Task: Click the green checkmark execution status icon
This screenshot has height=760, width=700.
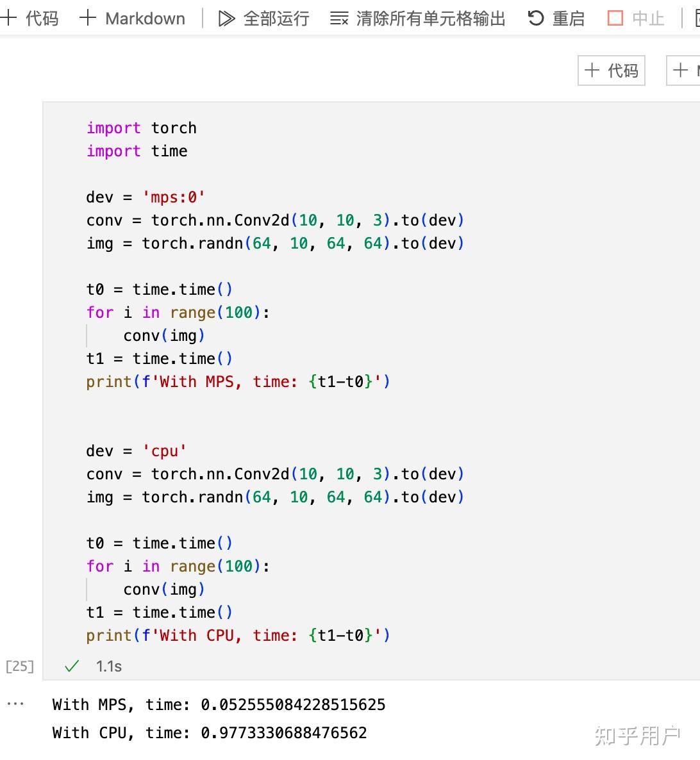Action: pyautogui.click(x=71, y=666)
